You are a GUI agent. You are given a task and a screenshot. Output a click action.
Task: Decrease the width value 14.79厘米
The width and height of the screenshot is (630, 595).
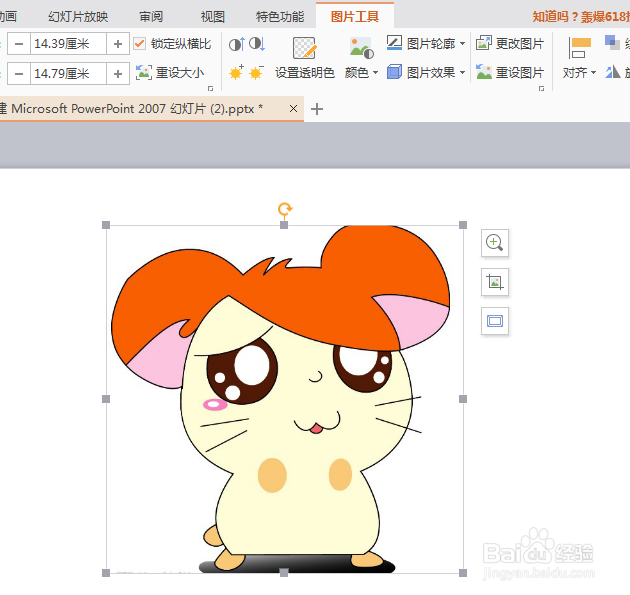19,74
